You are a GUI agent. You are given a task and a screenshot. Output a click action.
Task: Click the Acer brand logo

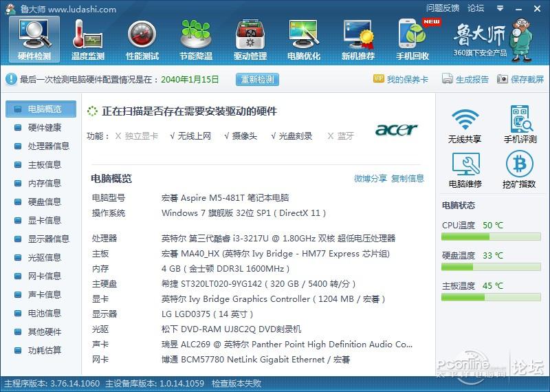pos(397,129)
